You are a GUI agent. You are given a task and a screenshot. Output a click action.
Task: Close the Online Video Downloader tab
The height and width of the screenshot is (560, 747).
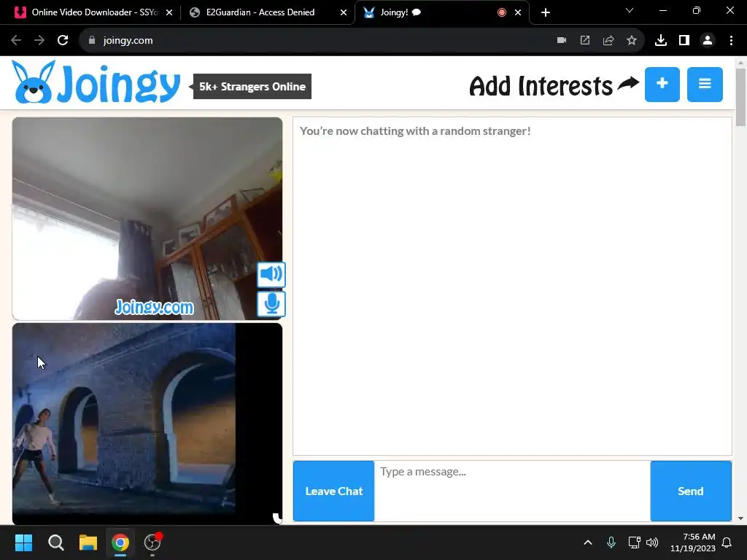(x=169, y=12)
